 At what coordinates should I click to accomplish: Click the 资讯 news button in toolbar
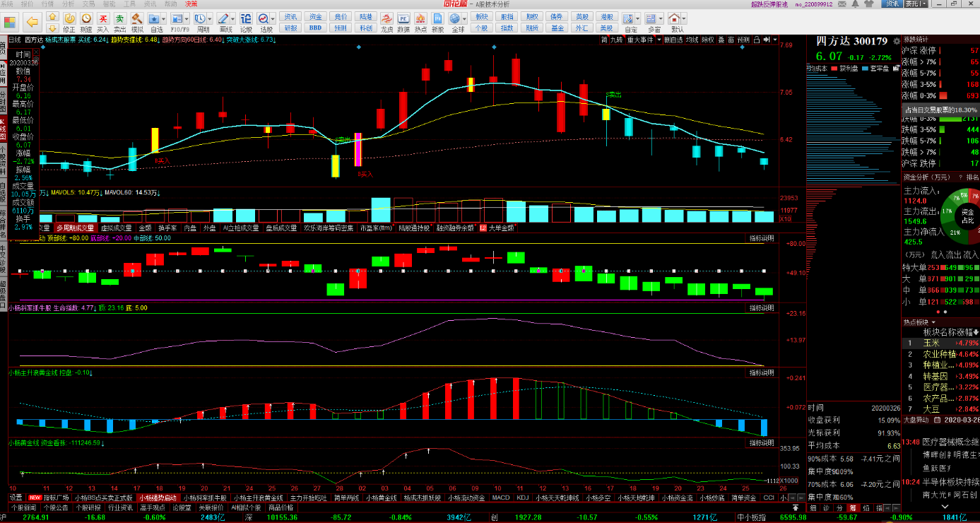tap(290, 16)
